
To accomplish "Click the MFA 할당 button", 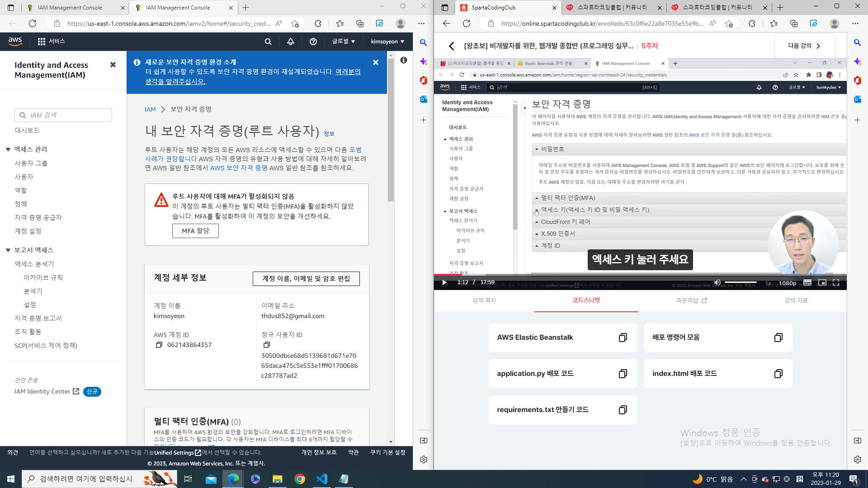I will [195, 231].
